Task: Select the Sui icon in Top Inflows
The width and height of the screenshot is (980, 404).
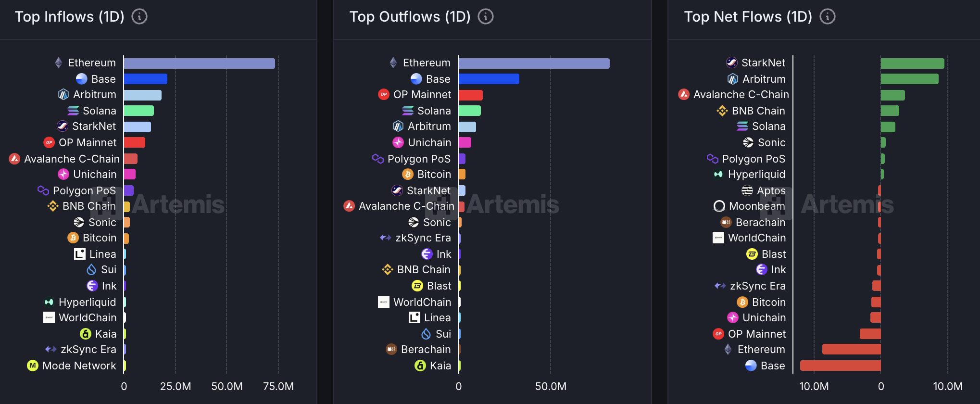Action: pos(91,270)
